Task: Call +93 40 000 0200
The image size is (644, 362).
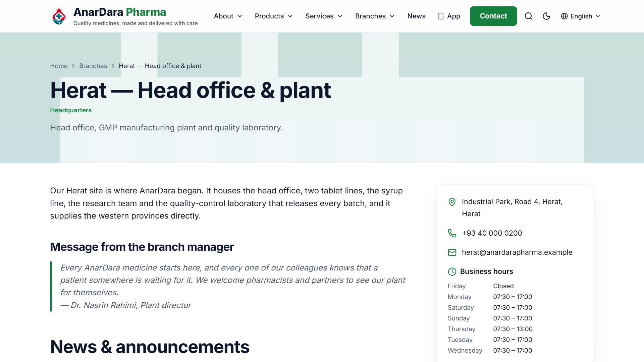Action: coord(492,233)
